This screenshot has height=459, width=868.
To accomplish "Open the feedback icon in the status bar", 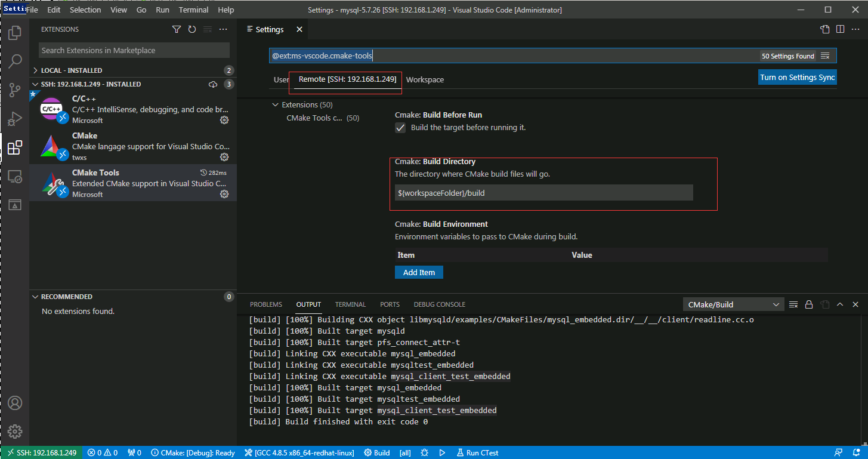I will click(x=839, y=452).
